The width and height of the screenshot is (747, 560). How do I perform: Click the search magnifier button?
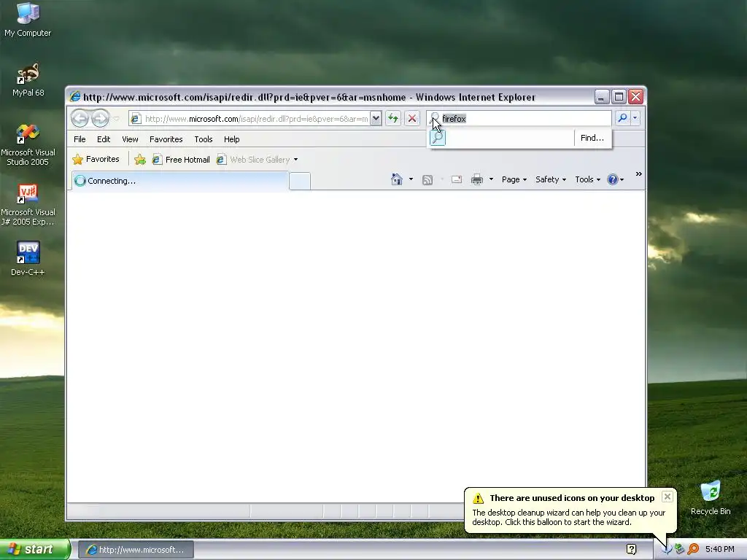622,117
